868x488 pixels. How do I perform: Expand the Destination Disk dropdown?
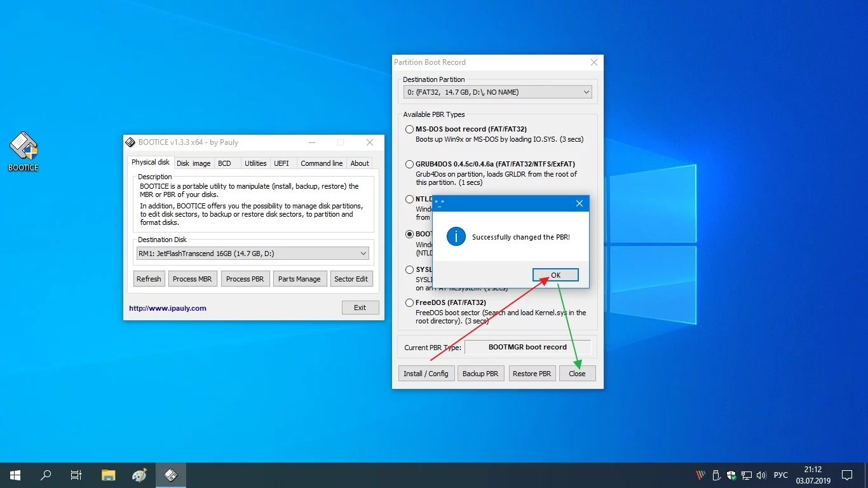253,254
